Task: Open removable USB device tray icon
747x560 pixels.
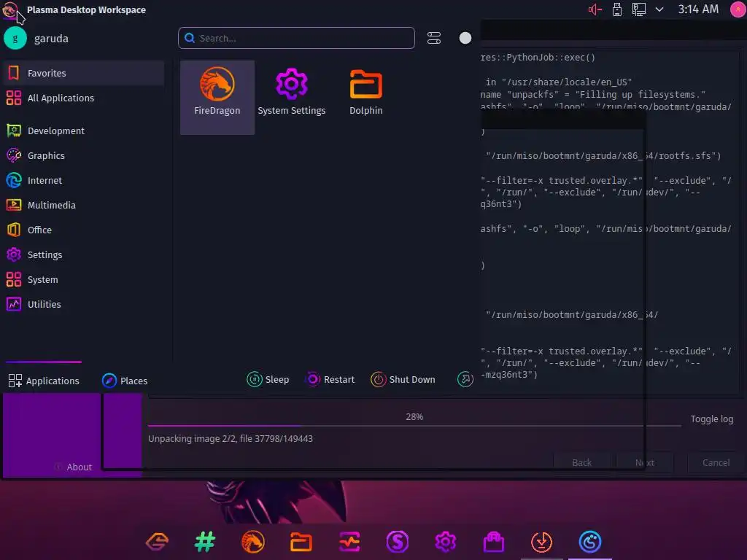Action: (617, 9)
